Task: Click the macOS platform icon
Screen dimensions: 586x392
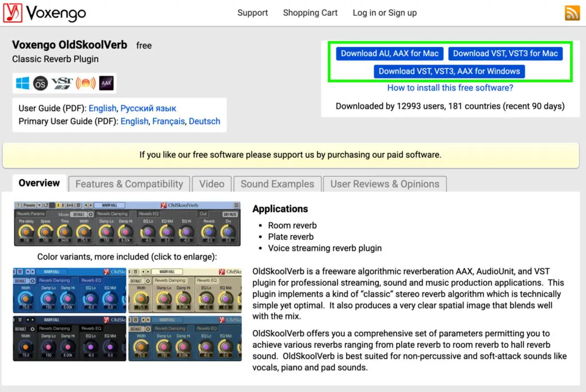Action: coord(40,83)
